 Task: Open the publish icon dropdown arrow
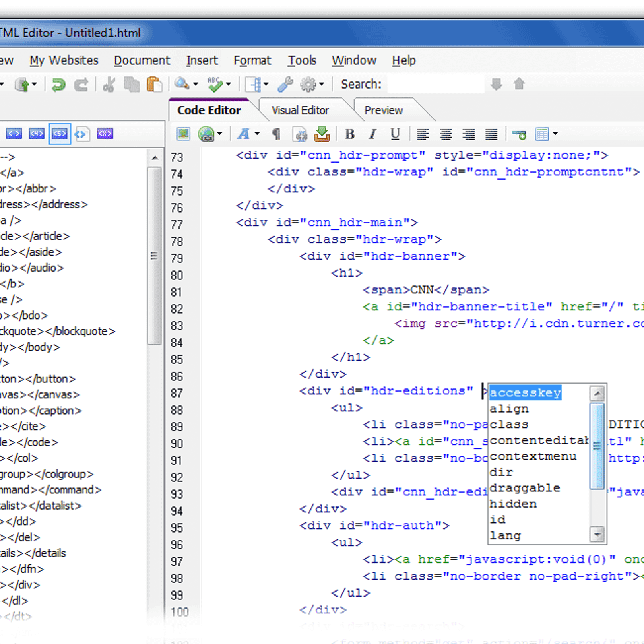(x=34, y=84)
